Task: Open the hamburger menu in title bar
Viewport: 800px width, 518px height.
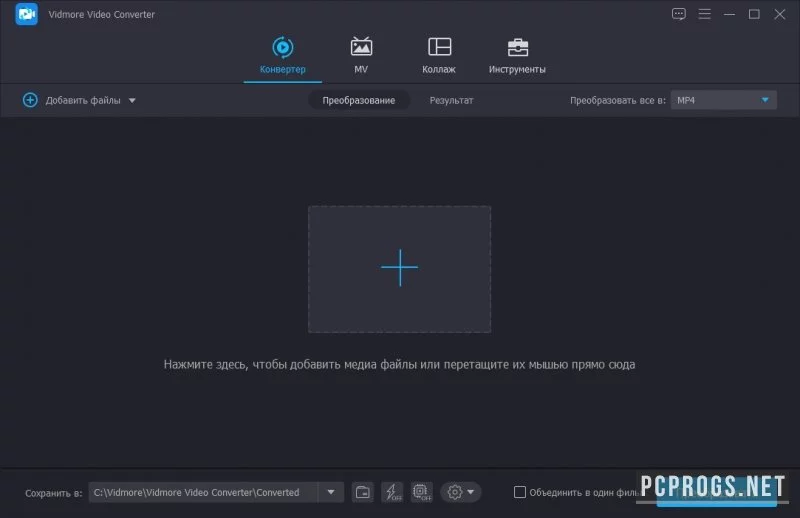Action: (704, 14)
